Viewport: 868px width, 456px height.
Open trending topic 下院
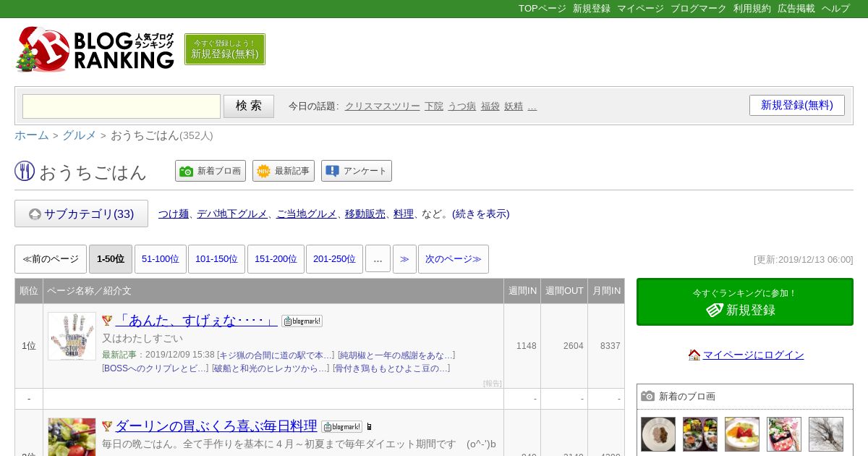[434, 106]
